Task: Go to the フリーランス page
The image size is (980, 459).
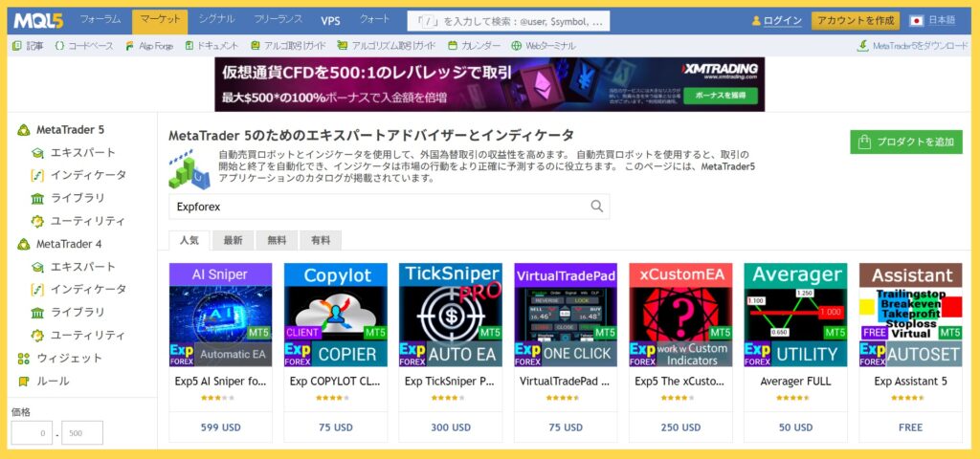Action: (278, 19)
